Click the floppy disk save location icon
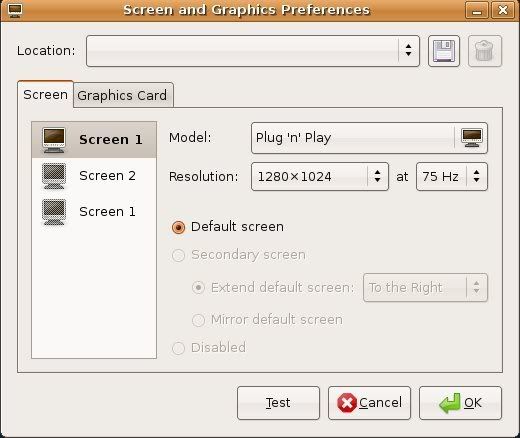 click(x=444, y=51)
